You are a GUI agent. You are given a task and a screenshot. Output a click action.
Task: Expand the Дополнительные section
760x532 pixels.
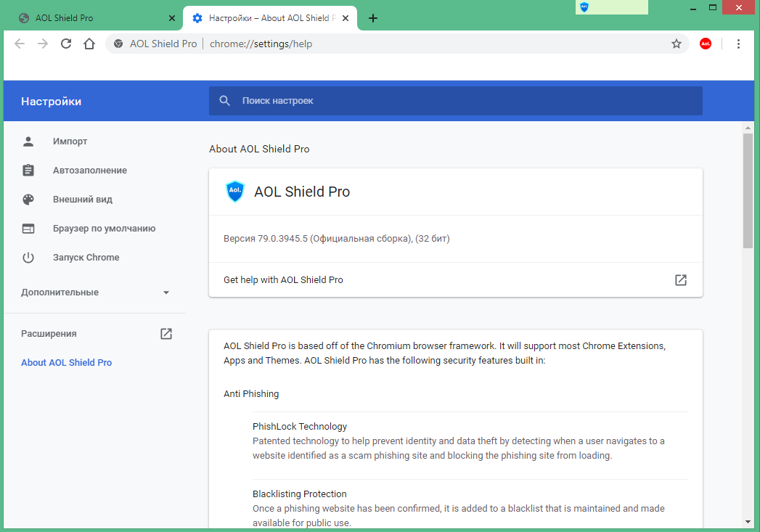tap(94, 292)
